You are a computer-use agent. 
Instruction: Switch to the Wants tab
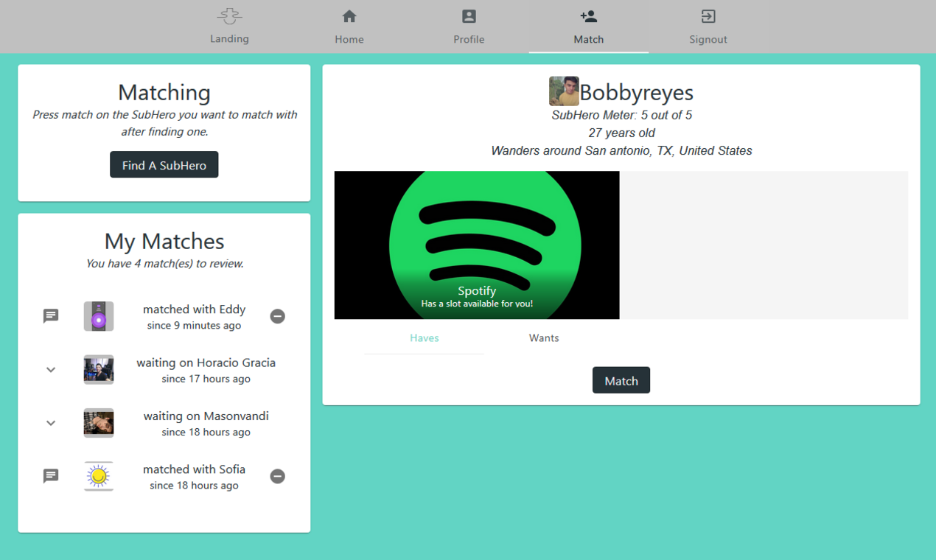coord(544,338)
